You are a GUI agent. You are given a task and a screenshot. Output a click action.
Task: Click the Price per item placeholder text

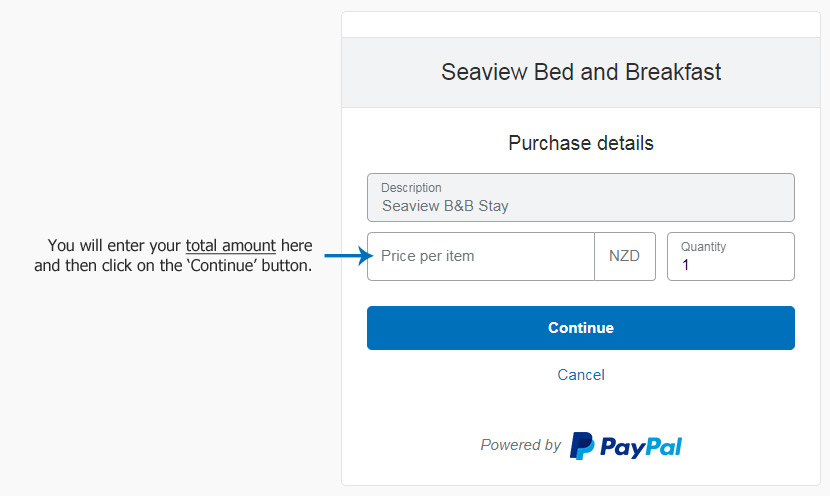click(428, 256)
